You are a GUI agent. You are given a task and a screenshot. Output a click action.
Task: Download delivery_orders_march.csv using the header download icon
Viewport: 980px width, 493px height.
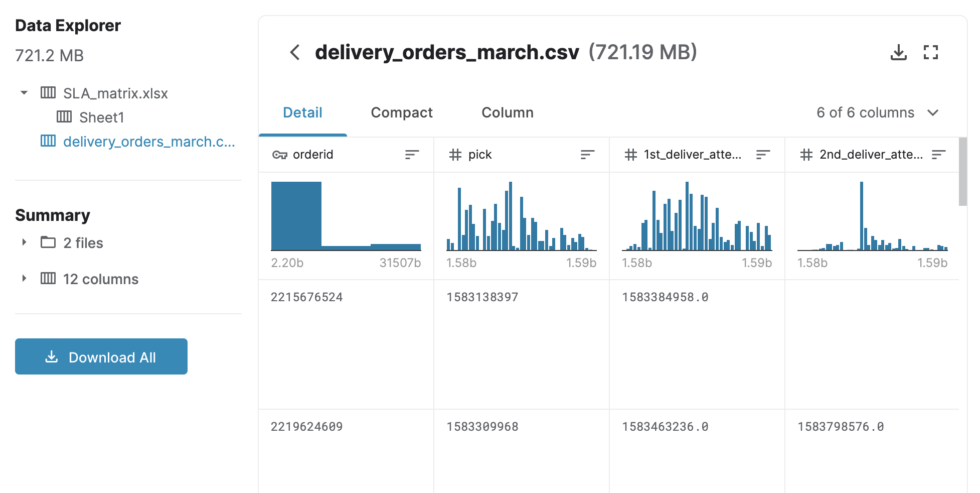(x=898, y=52)
